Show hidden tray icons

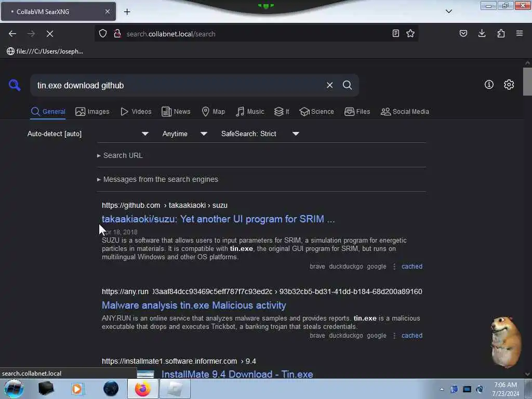442,389
